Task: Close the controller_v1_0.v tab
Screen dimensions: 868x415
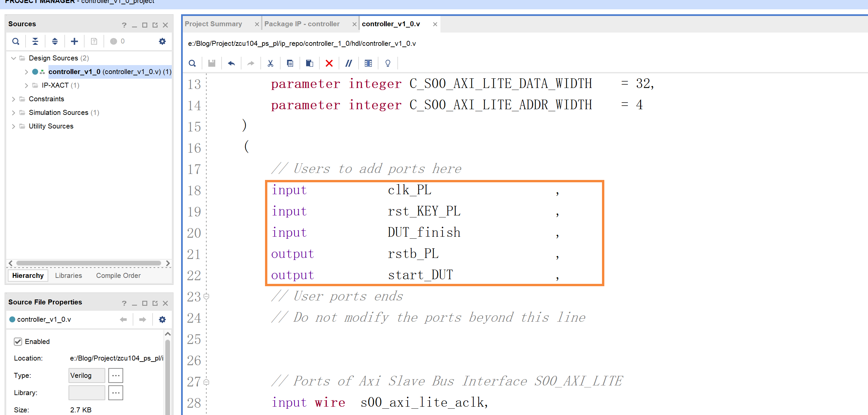Action: tap(435, 24)
